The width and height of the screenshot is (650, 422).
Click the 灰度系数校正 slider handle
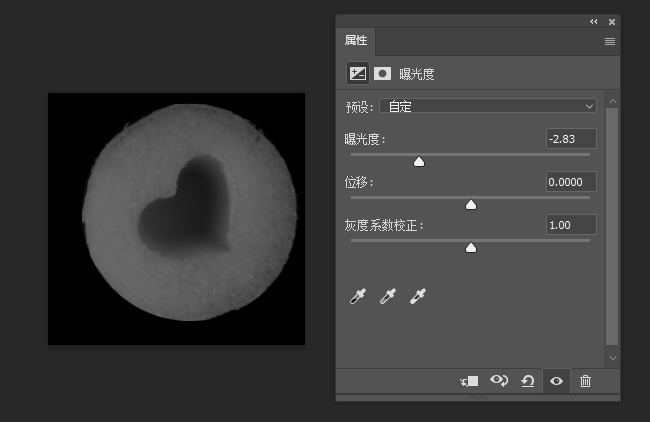click(x=471, y=248)
